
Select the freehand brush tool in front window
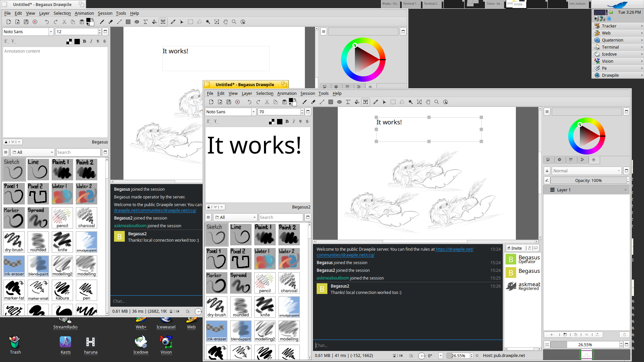(x=305, y=102)
